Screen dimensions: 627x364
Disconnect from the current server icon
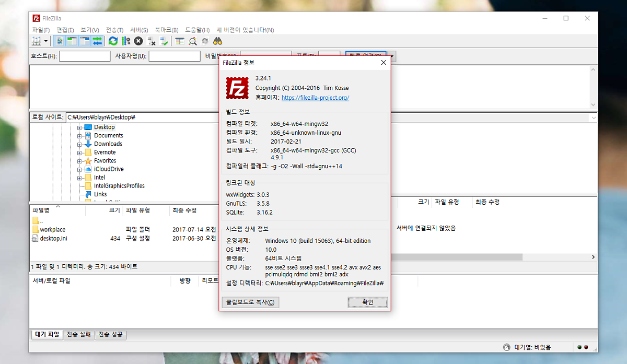click(x=152, y=41)
